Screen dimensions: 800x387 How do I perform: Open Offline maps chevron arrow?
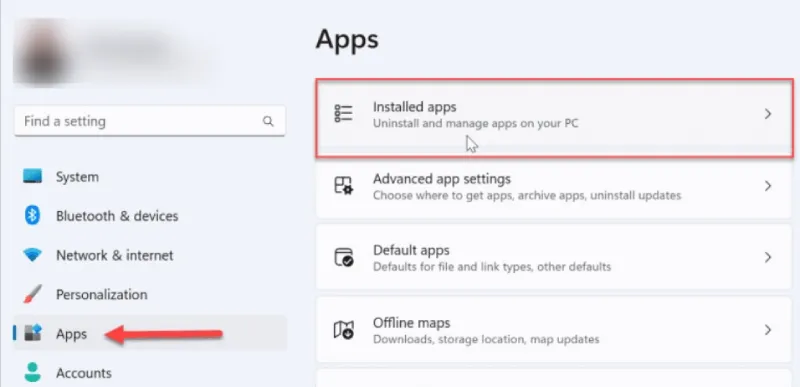[767, 330]
